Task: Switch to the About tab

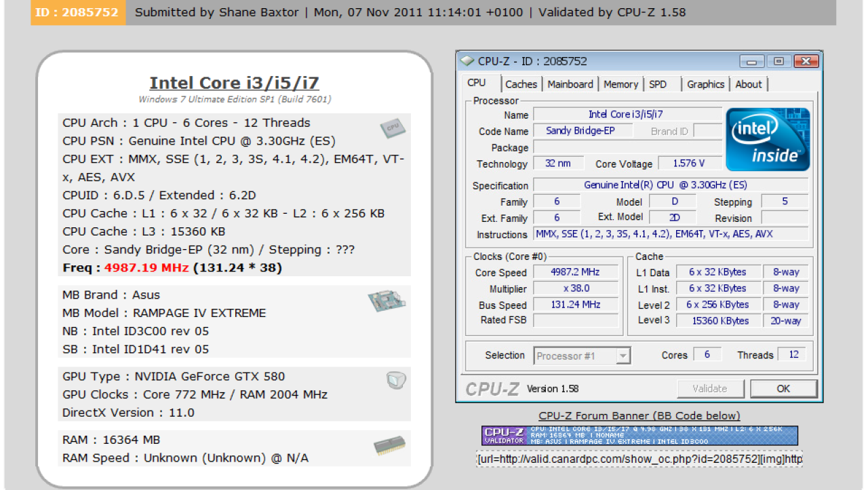Action: click(749, 84)
